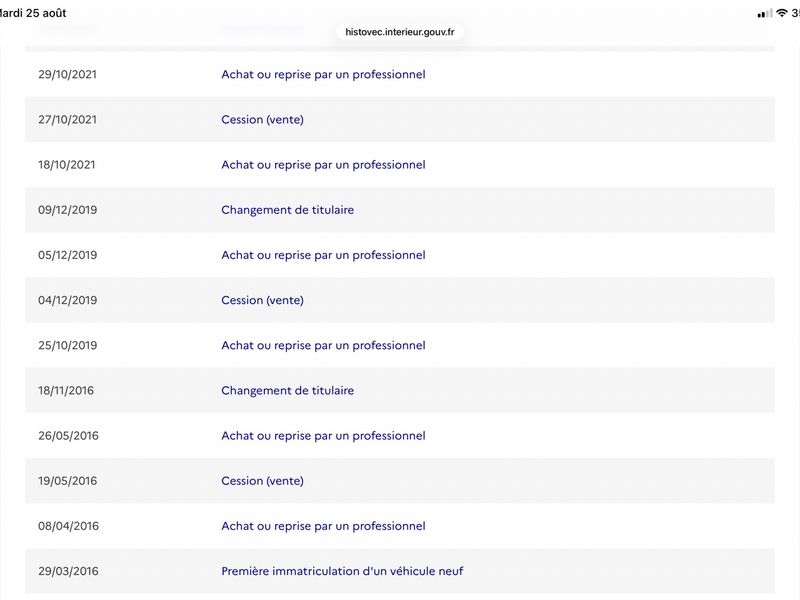The image size is (800, 600).
Task: Click the date 18/11/2016 cell
Action: (66, 390)
